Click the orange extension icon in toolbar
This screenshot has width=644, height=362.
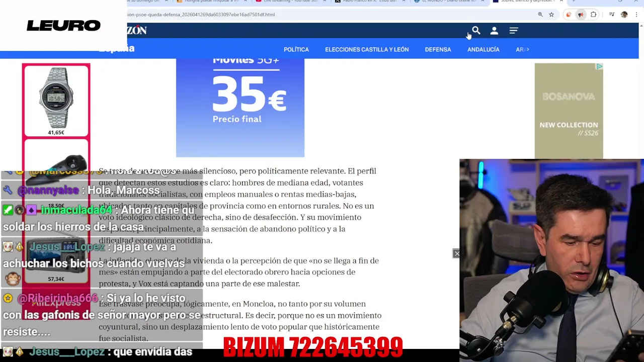569,15
